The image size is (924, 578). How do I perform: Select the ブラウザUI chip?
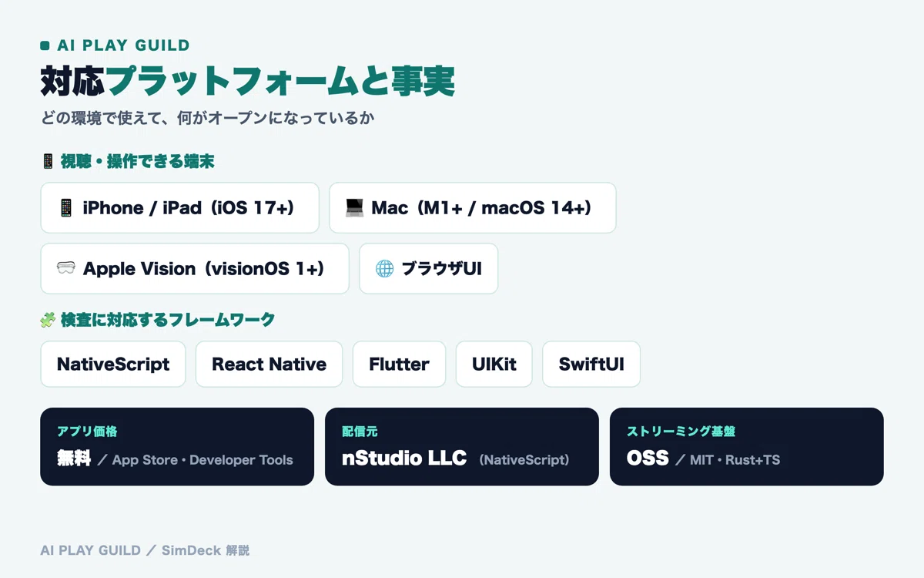coord(428,269)
